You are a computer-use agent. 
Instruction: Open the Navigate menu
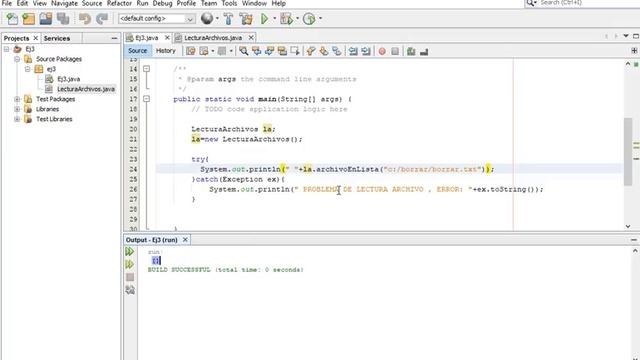point(64,3)
